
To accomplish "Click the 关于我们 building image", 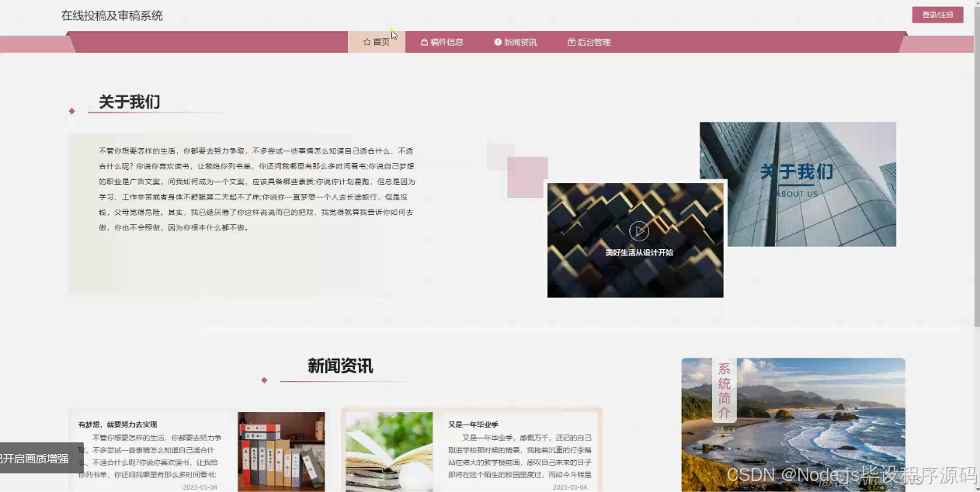I will (x=798, y=183).
